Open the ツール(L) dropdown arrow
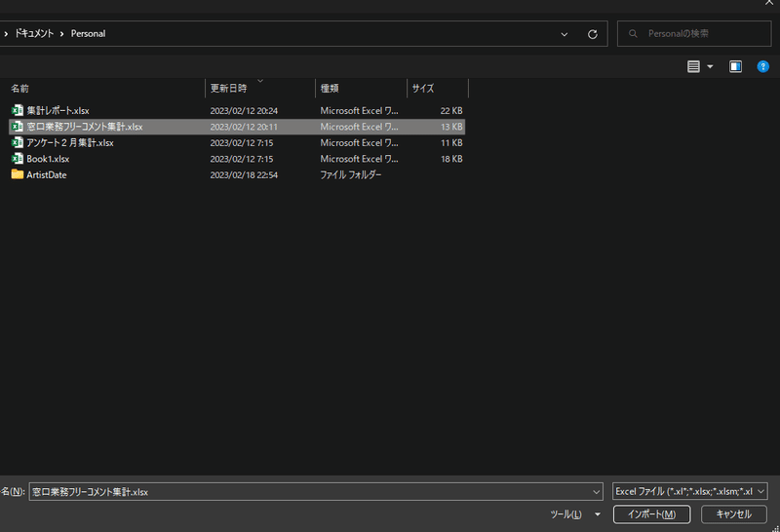This screenshot has width=780, height=532. [598, 514]
